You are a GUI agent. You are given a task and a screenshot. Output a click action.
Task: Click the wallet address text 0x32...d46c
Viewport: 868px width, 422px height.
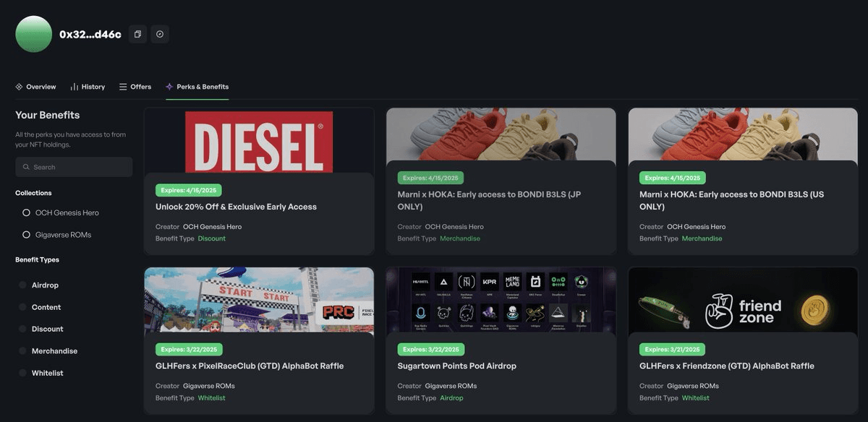[x=90, y=34]
